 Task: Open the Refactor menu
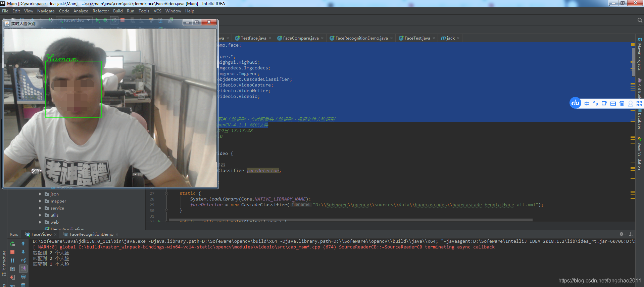(101, 11)
